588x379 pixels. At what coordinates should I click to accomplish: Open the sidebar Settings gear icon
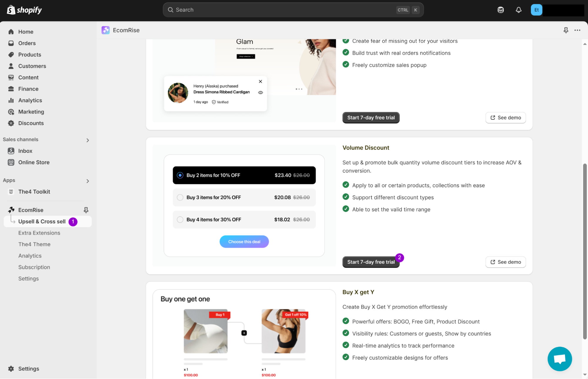tap(11, 369)
